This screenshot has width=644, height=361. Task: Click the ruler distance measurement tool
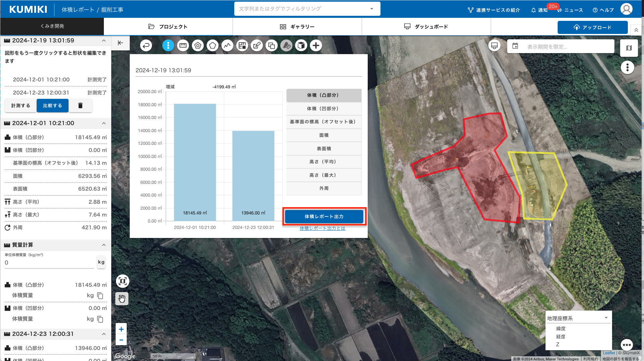(183, 45)
